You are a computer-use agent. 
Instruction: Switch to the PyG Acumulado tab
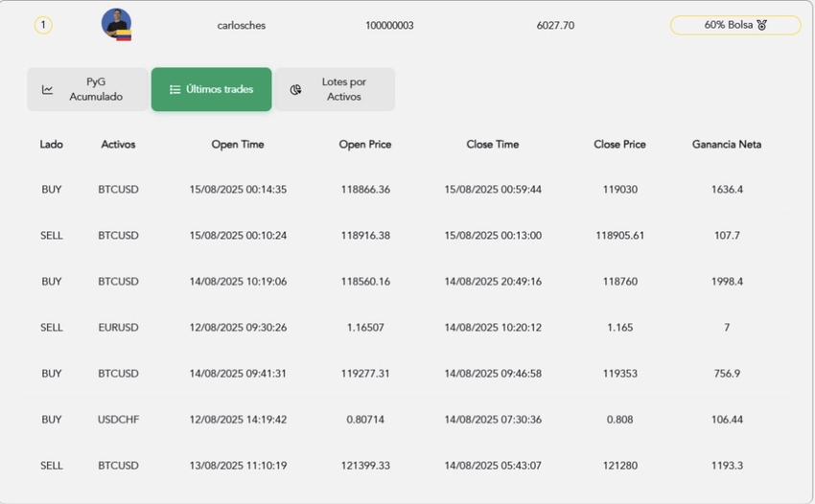tap(87, 89)
